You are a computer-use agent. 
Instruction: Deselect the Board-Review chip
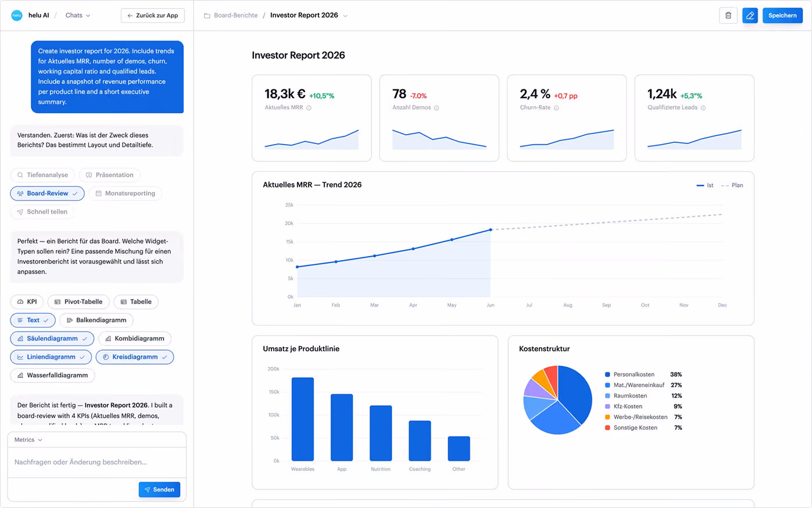pyautogui.click(x=48, y=193)
